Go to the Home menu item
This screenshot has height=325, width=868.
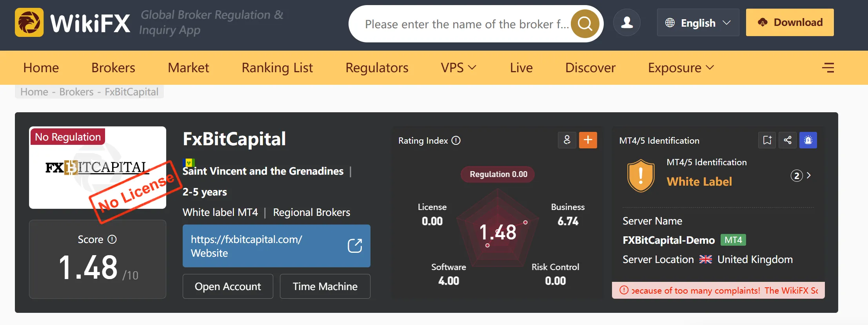[x=41, y=68]
